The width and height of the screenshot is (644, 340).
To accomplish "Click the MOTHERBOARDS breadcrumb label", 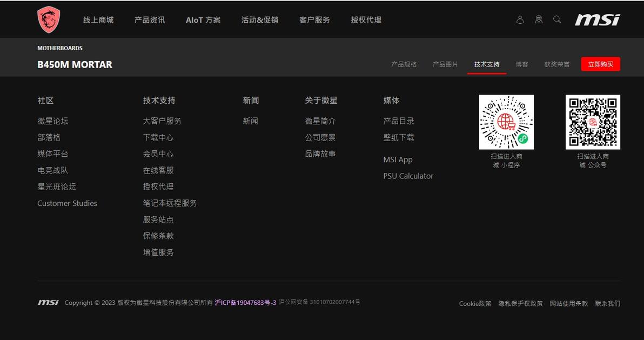I will (60, 48).
